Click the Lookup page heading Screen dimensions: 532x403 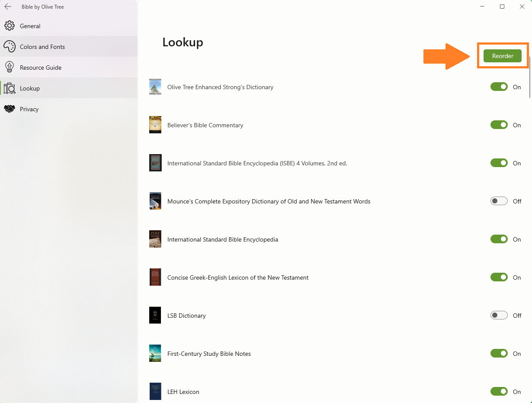pos(183,42)
